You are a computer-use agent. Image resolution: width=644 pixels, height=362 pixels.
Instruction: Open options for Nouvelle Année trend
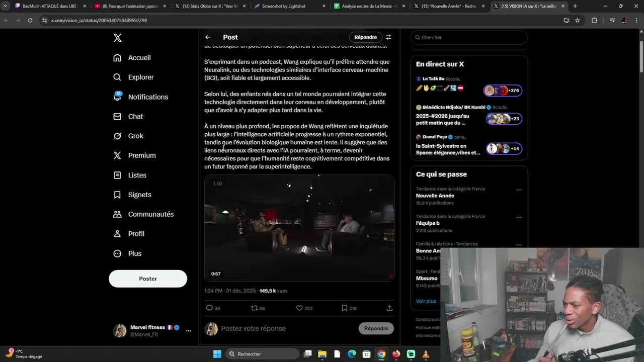coord(519,190)
